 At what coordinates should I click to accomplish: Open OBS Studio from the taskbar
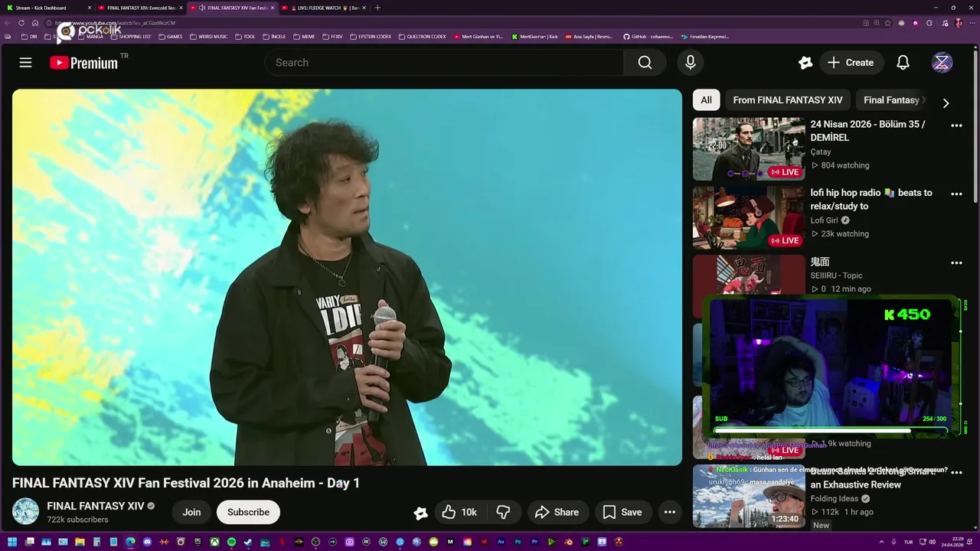tap(316, 543)
